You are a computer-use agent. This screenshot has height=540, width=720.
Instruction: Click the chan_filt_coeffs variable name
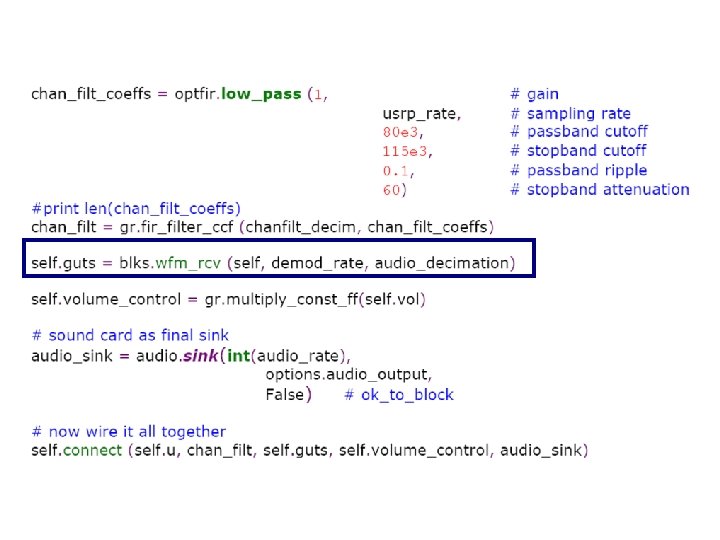click(x=91, y=94)
